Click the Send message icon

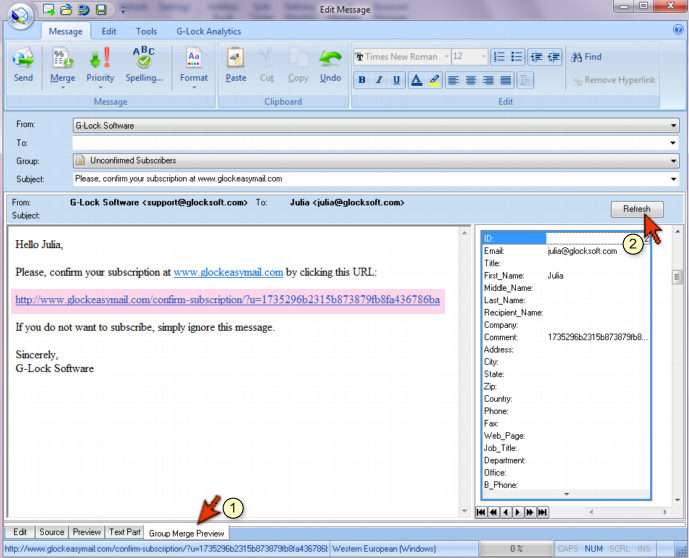click(23, 65)
